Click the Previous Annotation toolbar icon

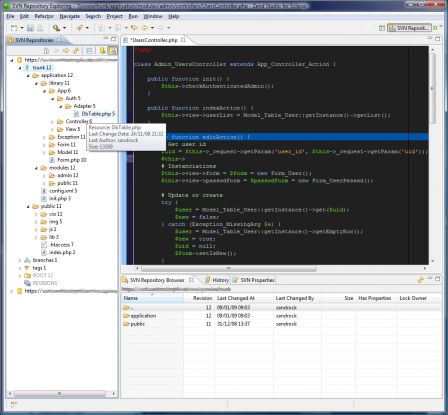pyautogui.click(x=118, y=28)
